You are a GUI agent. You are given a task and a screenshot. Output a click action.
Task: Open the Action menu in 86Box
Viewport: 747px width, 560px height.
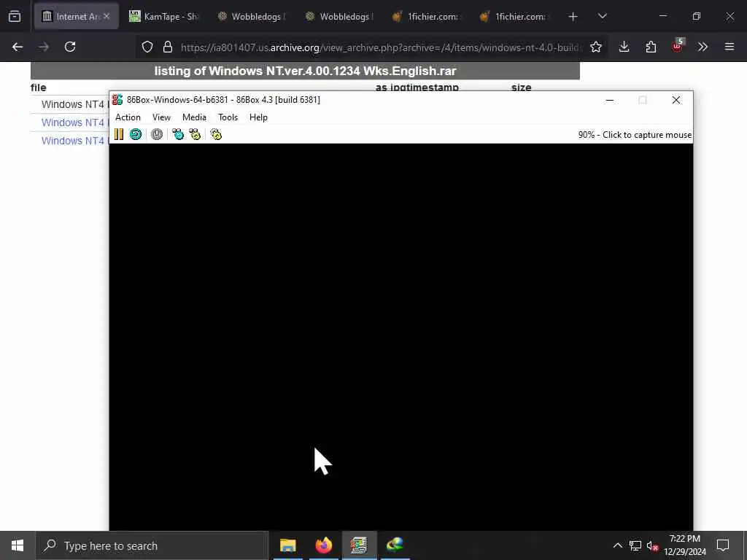tap(128, 117)
